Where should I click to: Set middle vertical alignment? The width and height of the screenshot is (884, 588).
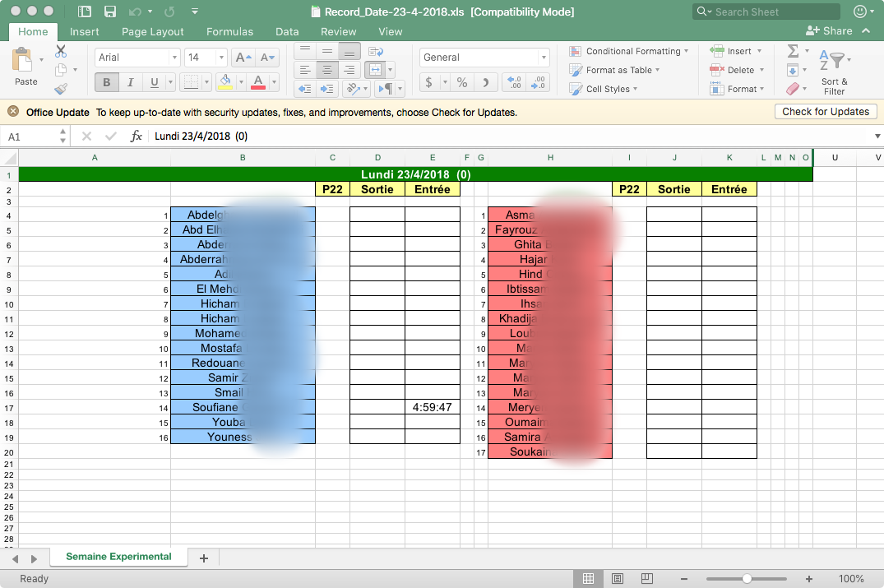(x=327, y=51)
